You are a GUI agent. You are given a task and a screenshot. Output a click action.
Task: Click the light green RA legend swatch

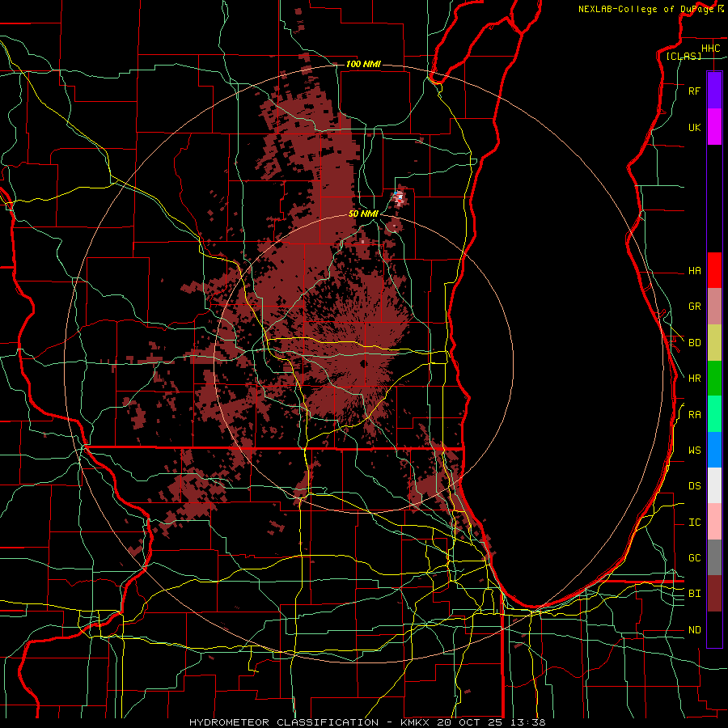(x=714, y=414)
